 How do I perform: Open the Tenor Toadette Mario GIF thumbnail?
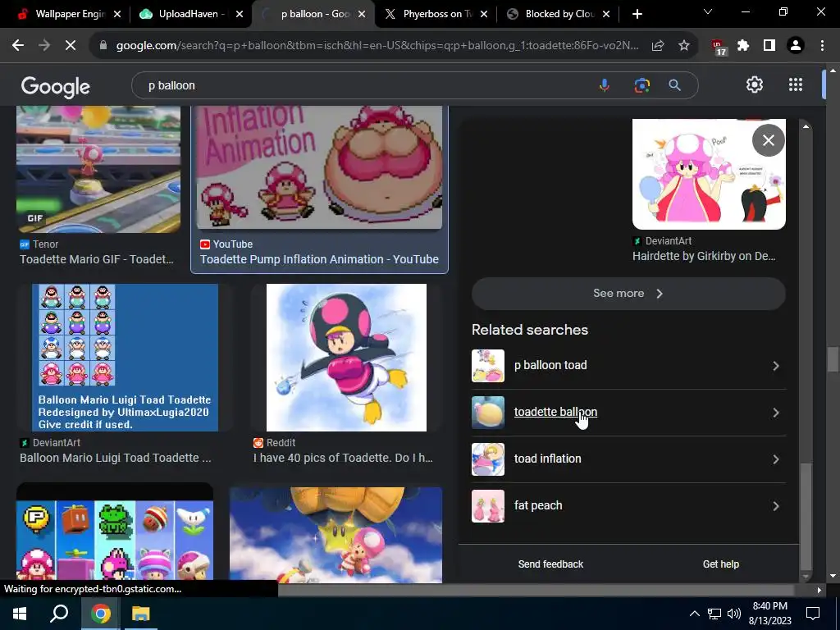(x=98, y=169)
